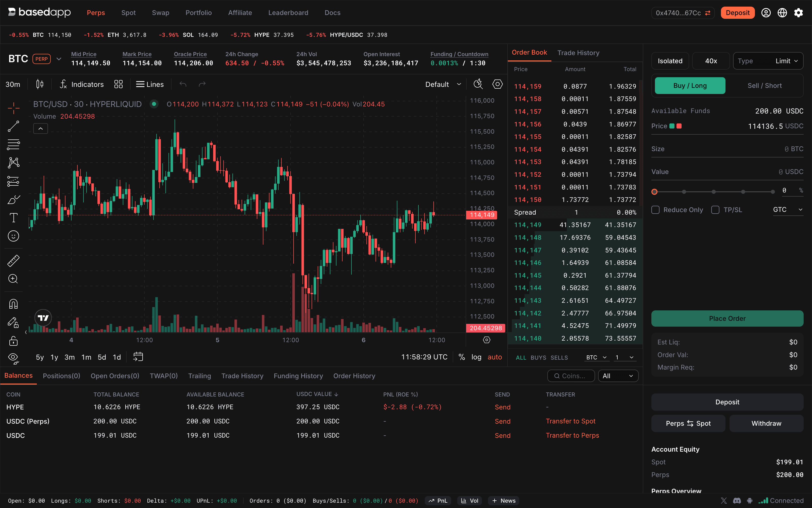Open the X social link
812x508 pixels.
pos(724,501)
